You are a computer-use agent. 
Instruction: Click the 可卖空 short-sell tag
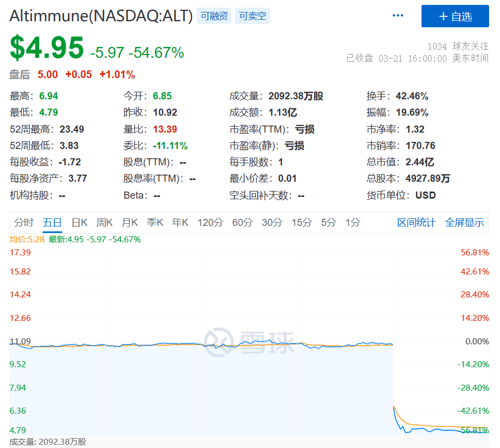(x=252, y=16)
